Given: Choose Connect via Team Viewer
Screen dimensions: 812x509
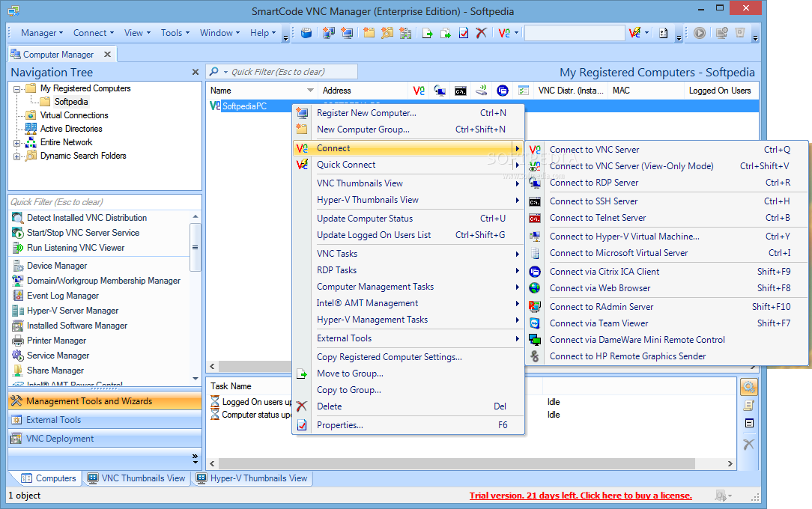Looking at the screenshot, I should pos(667,323).
